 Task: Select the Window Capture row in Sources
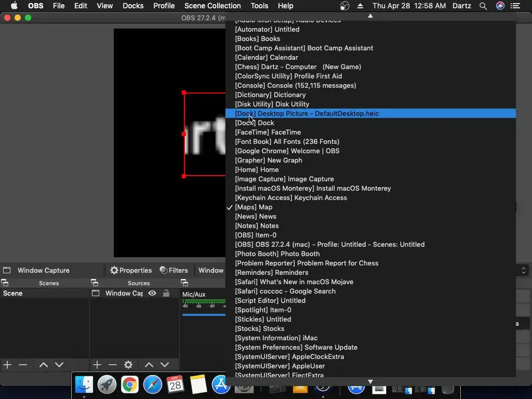(134, 293)
